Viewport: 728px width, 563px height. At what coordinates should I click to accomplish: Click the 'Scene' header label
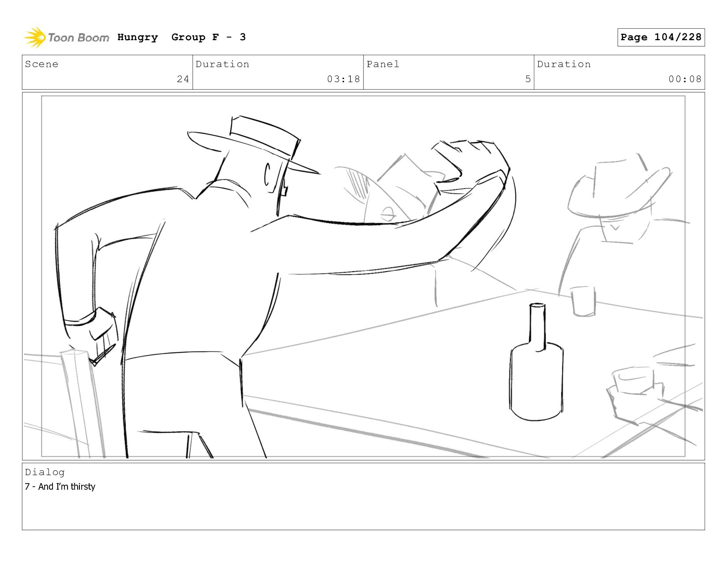pyautogui.click(x=41, y=64)
